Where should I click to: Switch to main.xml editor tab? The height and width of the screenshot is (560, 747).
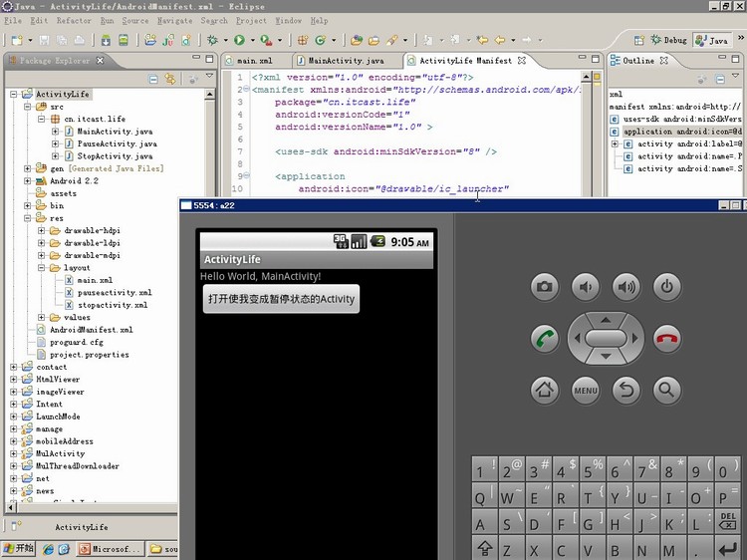tap(254, 61)
